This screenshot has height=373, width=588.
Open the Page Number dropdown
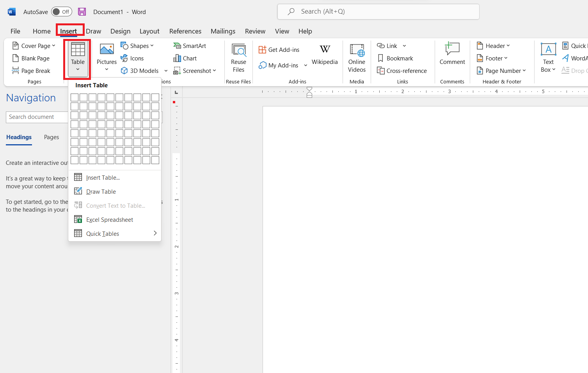coord(502,71)
